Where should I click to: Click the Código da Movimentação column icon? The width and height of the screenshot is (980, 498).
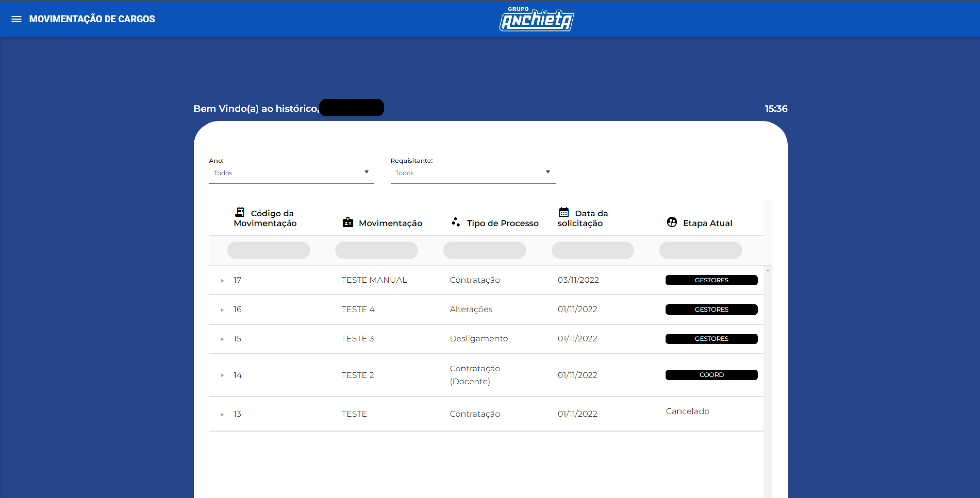coord(240,212)
